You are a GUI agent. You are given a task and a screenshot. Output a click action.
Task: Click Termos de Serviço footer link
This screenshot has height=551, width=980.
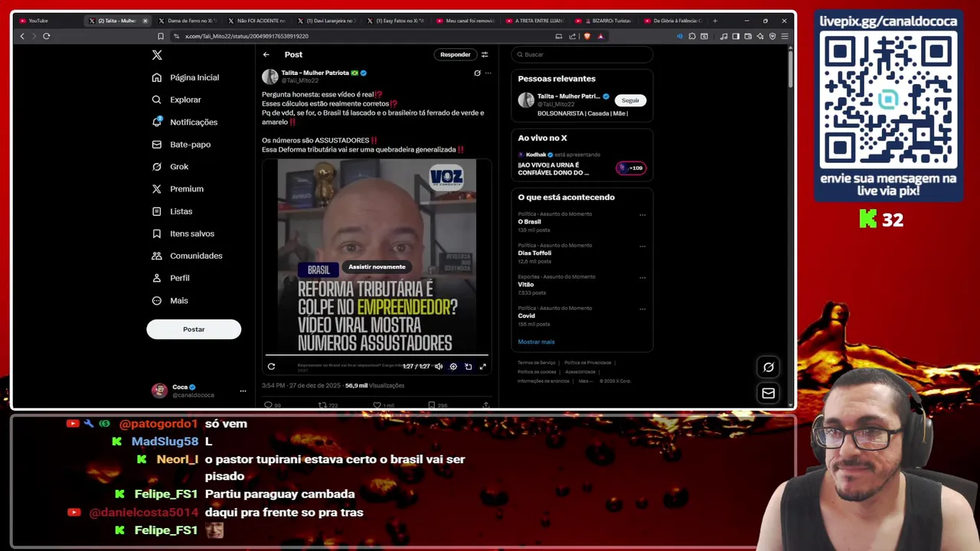[x=536, y=363]
